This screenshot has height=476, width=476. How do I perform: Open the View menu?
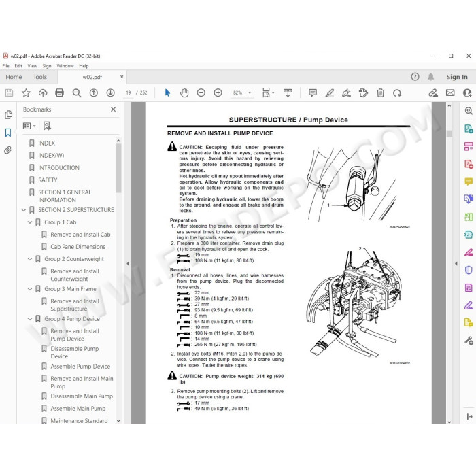[x=32, y=66]
